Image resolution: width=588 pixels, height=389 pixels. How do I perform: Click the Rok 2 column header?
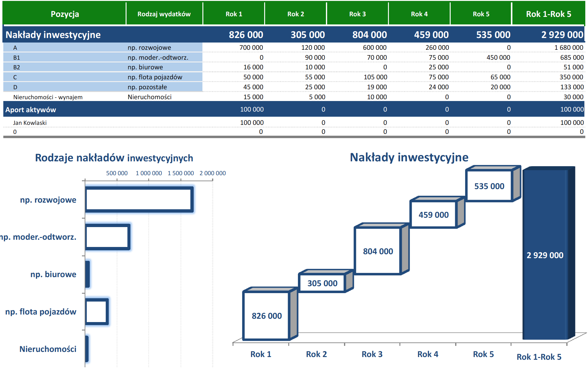point(296,14)
